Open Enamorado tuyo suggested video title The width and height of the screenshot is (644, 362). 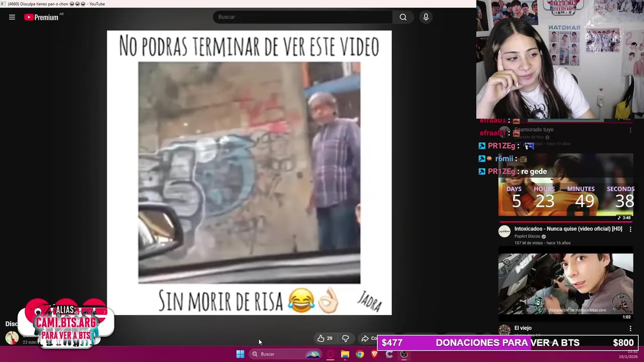534,130
